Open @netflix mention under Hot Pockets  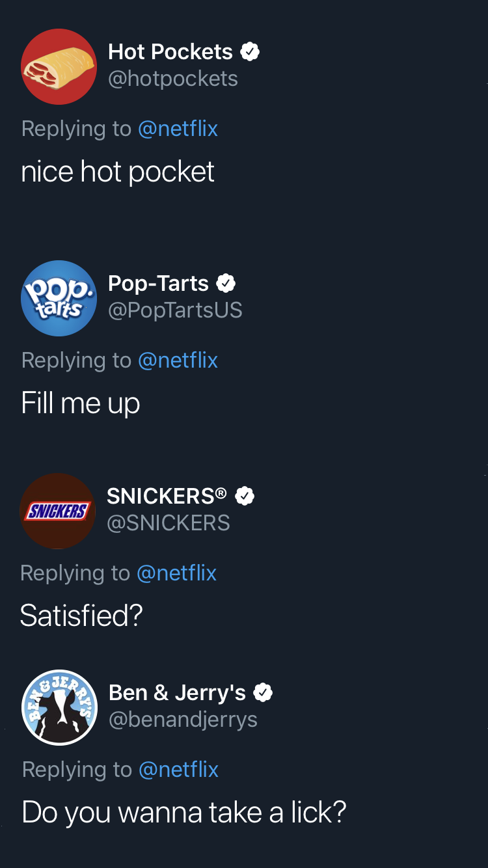coord(178,128)
